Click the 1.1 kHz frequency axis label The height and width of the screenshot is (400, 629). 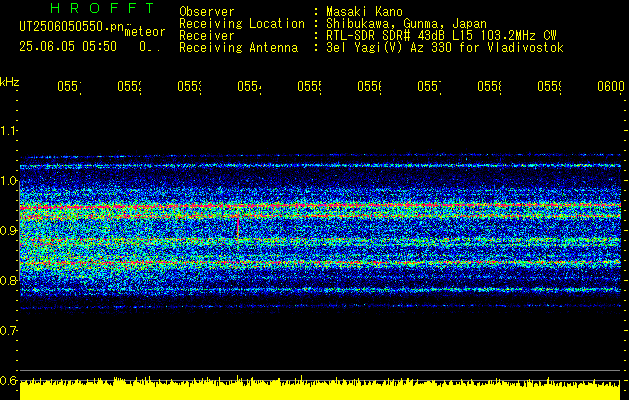click(x=8, y=131)
